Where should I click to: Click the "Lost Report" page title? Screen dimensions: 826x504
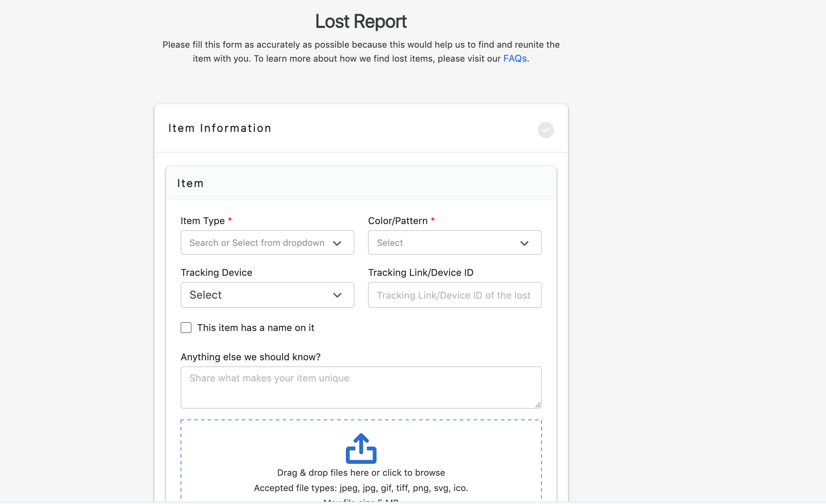coord(361,21)
